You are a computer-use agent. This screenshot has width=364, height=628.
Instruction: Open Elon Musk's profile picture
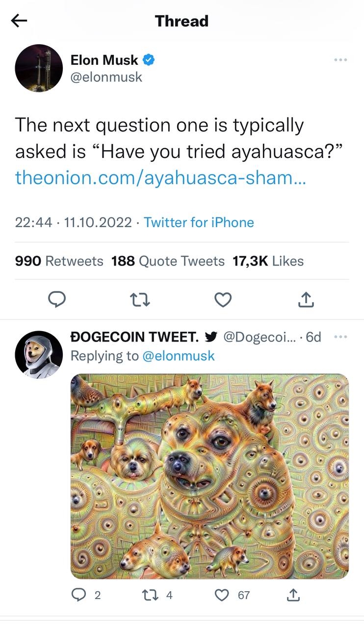tap(39, 68)
